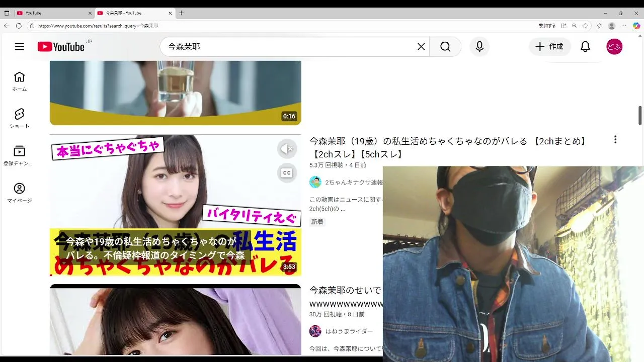Screen dimensions: 644x362
Task: Toggle the CC captions button on the preview
Action: click(287, 173)
